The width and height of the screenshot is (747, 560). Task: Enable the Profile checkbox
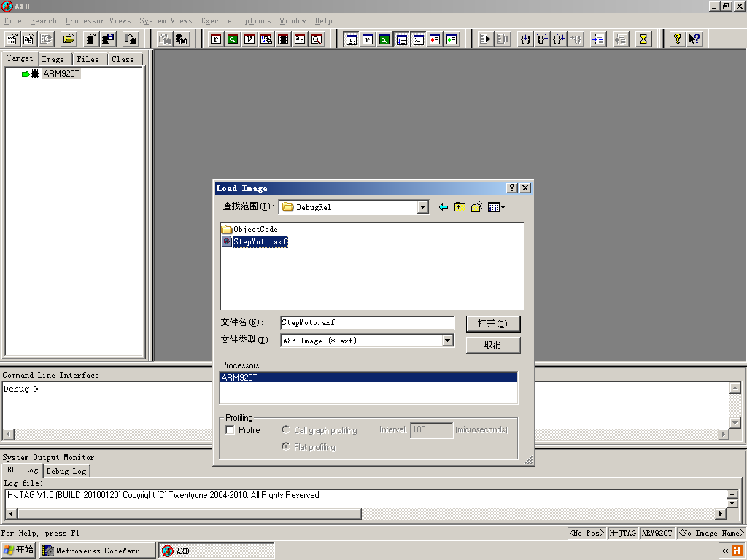pyautogui.click(x=230, y=430)
